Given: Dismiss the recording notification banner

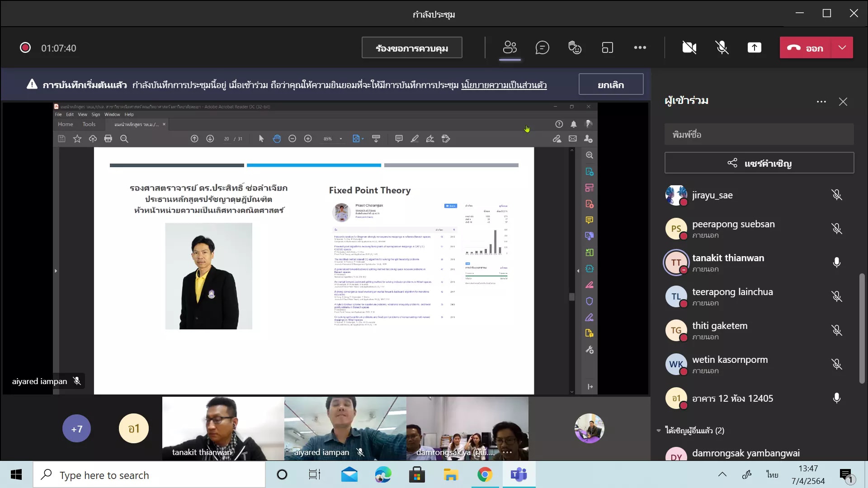Looking at the screenshot, I should (610, 84).
